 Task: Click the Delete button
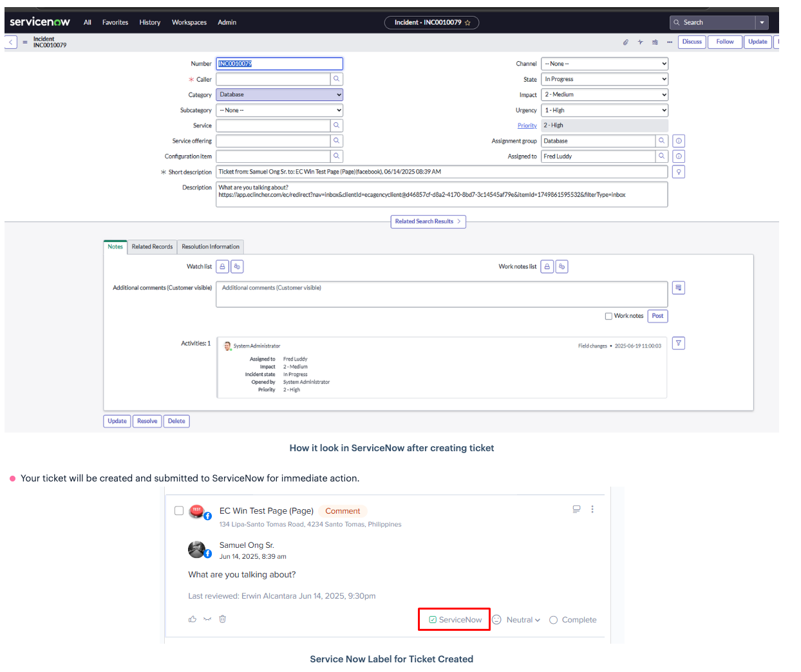176,422
